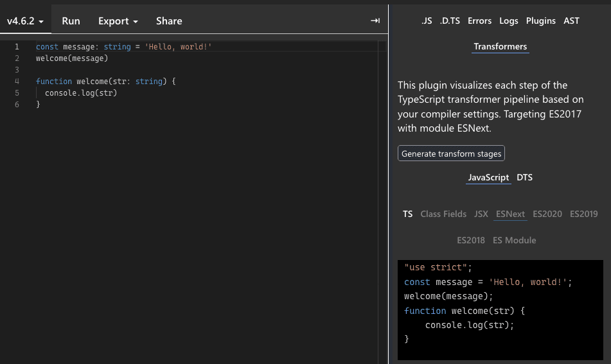Open the Errors tab
The width and height of the screenshot is (611, 364).
click(479, 21)
